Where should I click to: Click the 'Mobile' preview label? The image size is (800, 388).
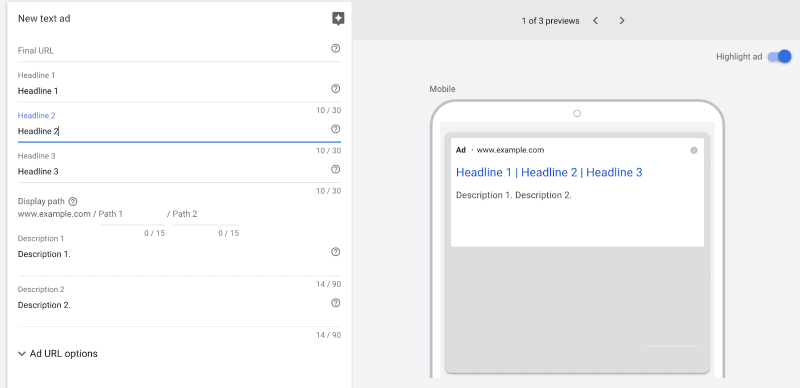(x=442, y=89)
